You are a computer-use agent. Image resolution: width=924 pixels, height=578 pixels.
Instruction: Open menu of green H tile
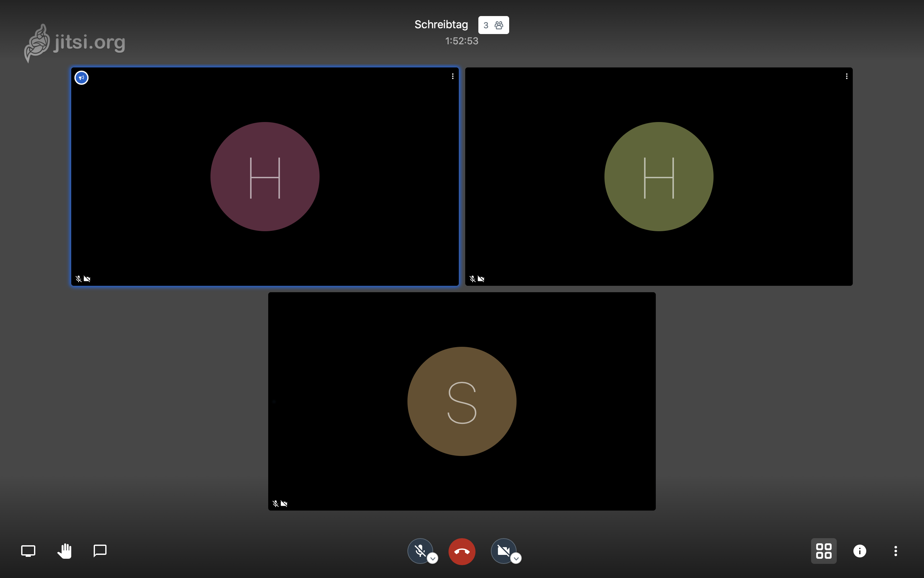tap(846, 76)
